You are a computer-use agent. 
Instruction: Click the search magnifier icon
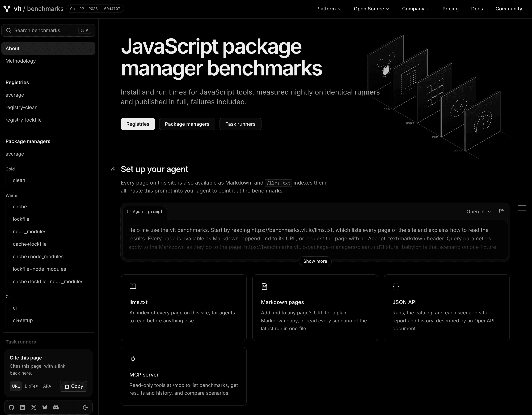[9, 30]
